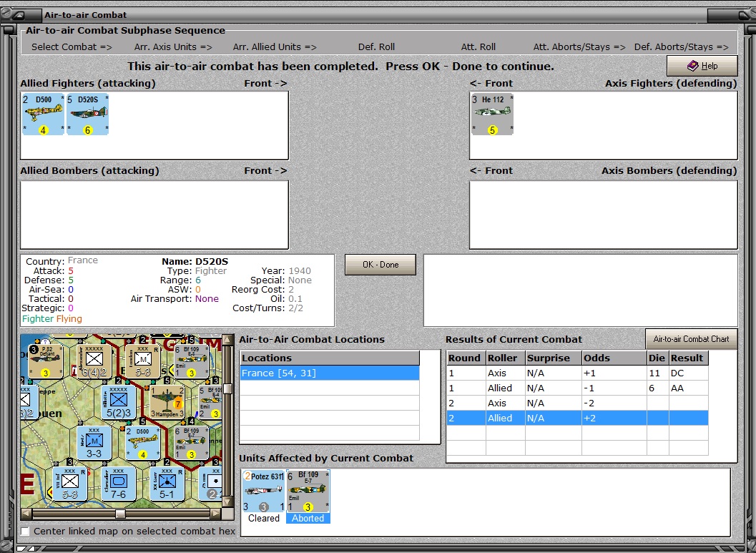756x553 pixels.
Task: Select the round 1 Axis result row
Action: (577, 373)
